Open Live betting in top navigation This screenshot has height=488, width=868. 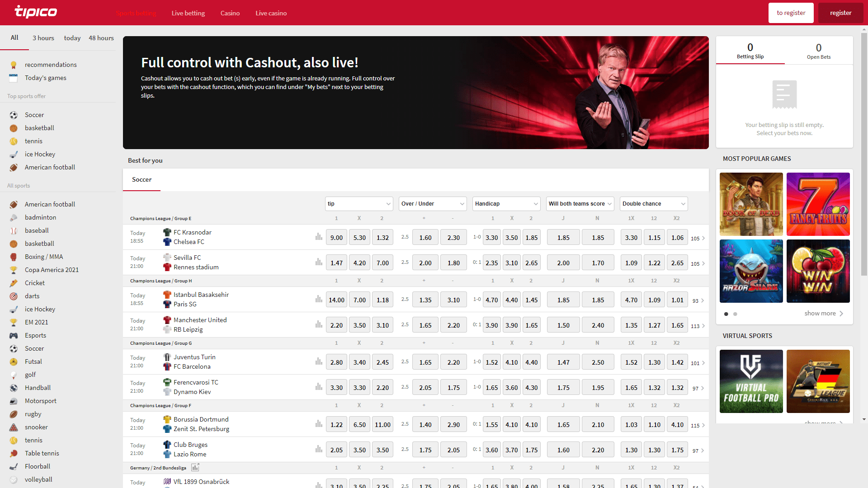click(188, 13)
